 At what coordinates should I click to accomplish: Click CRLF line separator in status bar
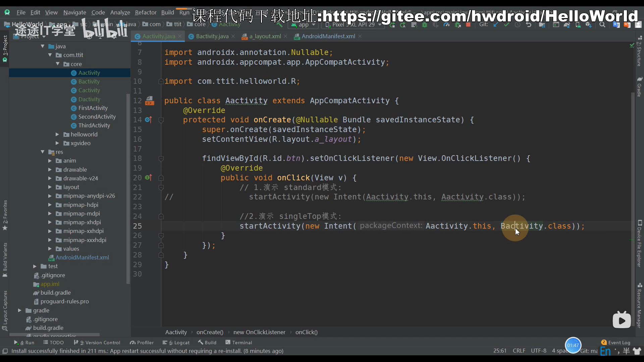pos(519,351)
